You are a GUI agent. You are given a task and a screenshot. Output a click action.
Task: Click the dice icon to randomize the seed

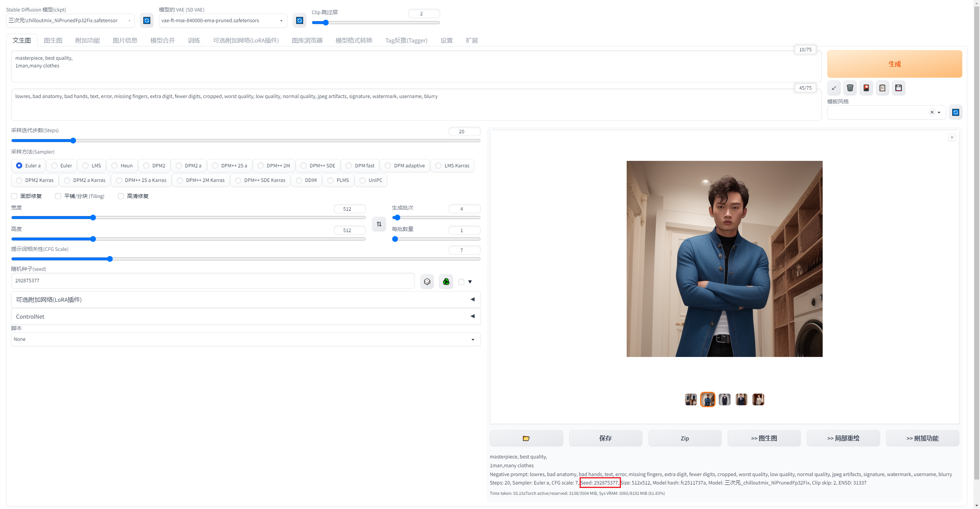(x=427, y=282)
